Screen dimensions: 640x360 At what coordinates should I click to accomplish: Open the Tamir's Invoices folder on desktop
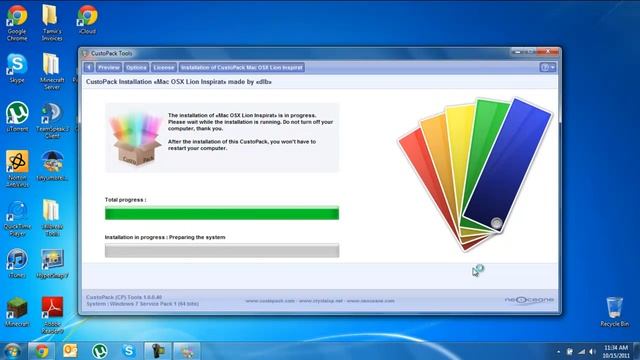point(52,23)
